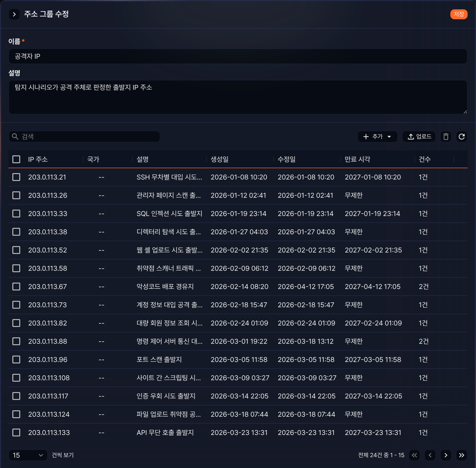This screenshot has width=476, height=468.
Task: Click the description '인증 우회 시도 출발지'
Action: tap(166, 396)
